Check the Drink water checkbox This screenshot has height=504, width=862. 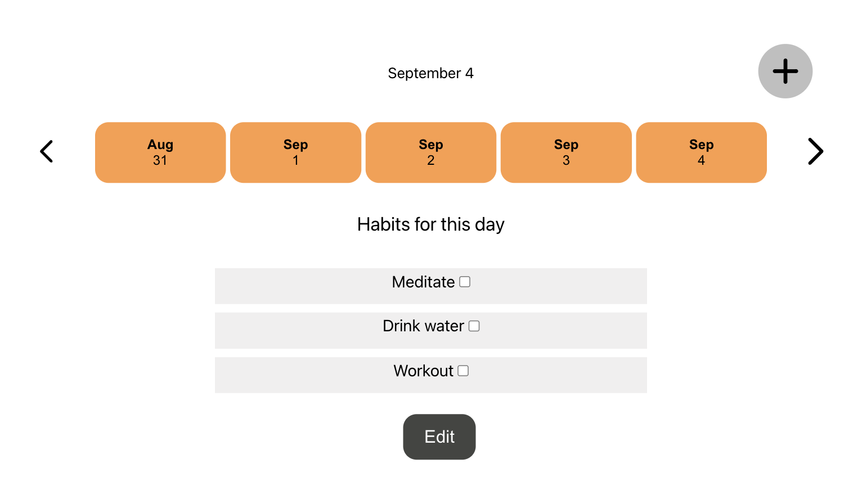pos(474,326)
